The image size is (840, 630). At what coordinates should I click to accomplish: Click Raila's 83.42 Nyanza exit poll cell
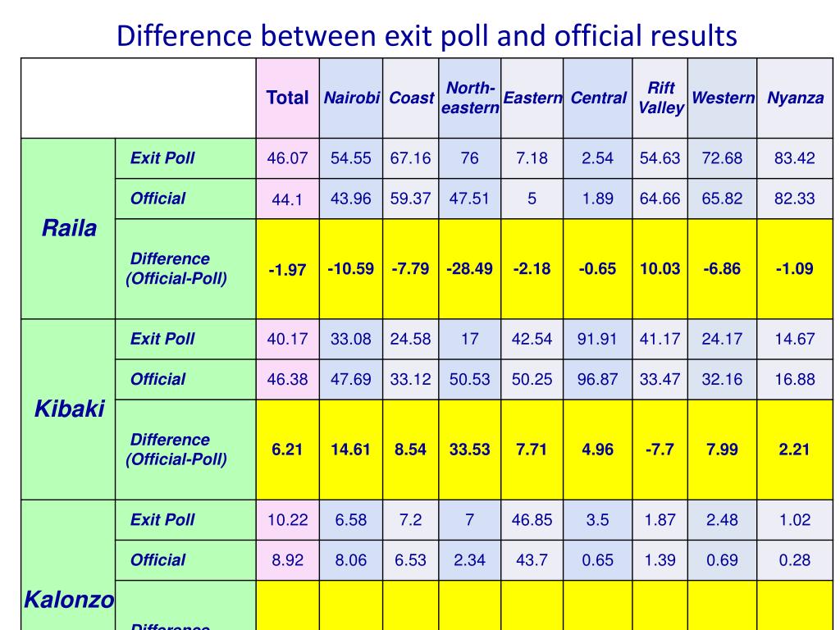795,158
